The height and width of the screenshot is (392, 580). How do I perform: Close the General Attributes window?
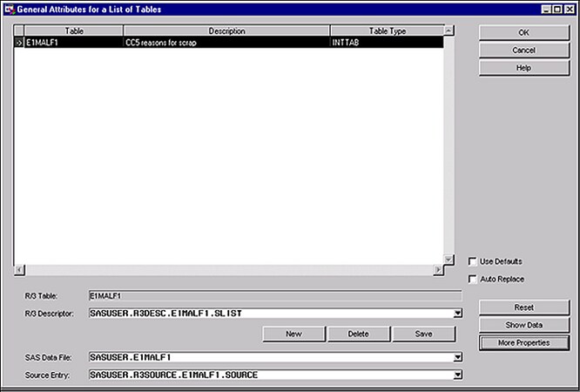[x=570, y=10]
